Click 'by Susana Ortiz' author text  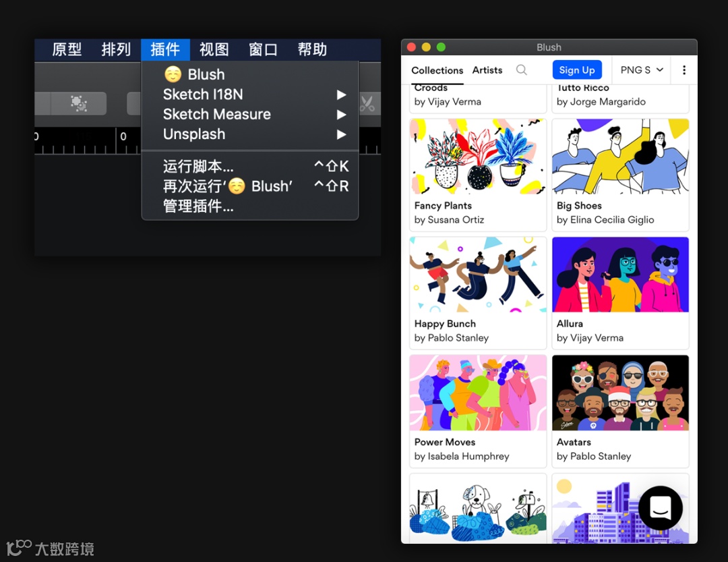[449, 220]
